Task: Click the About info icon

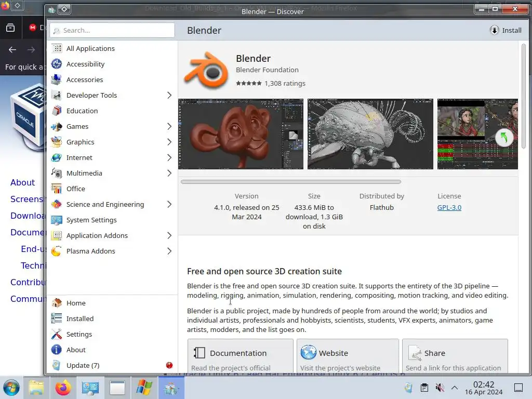Action: pos(57,350)
